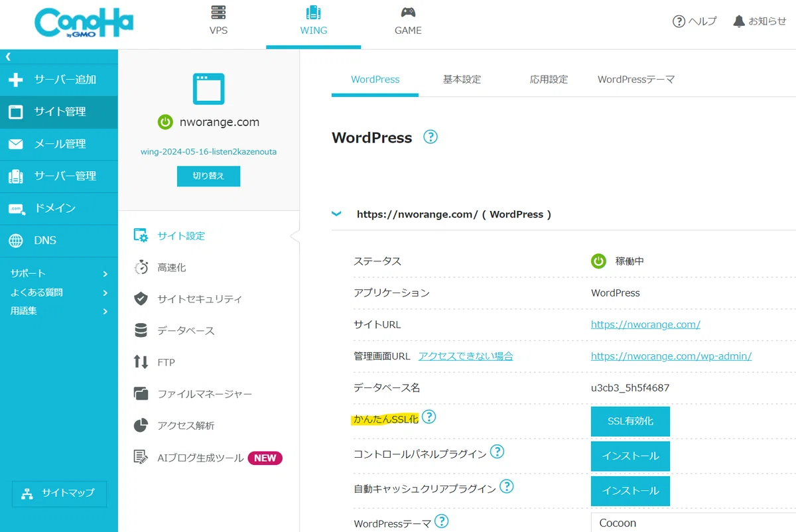This screenshot has height=532, width=796.
Task: Click help icon beside コントロールパネルプラグイン
Action: pos(497,452)
